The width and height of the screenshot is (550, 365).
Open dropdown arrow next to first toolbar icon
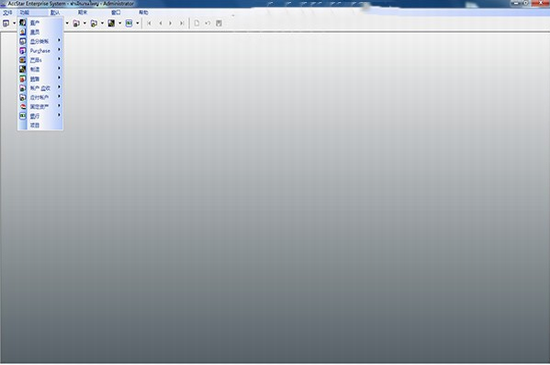click(14, 23)
